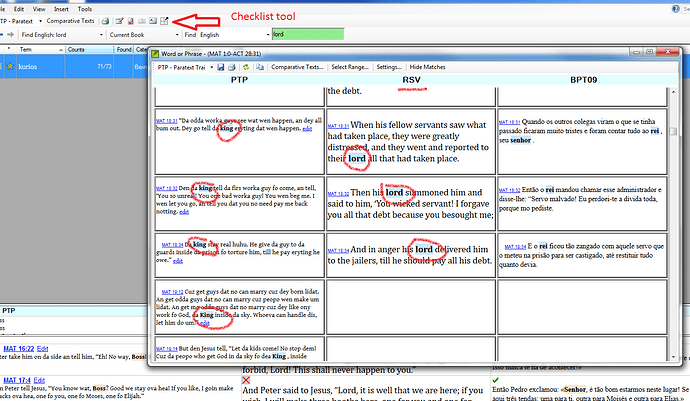The height and width of the screenshot is (401, 690).
Task: Click the green Refresh icon in checklist window
Action: (246, 67)
